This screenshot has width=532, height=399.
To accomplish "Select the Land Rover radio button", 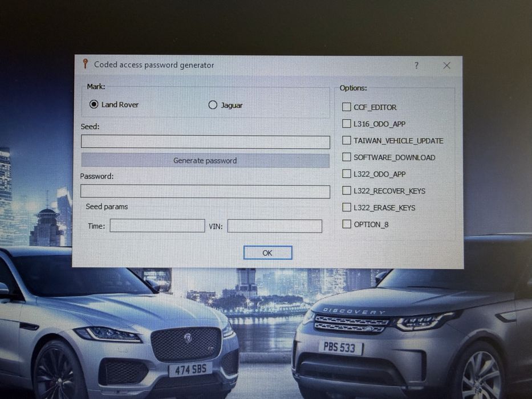I will click(x=94, y=104).
